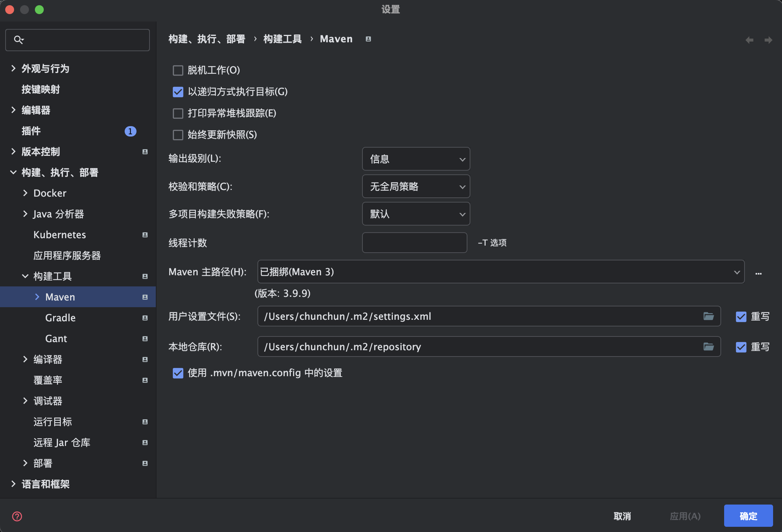Click the ellipsis button beside Maven home path
The width and height of the screenshot is (782, 532).
[x=758, y=273]
